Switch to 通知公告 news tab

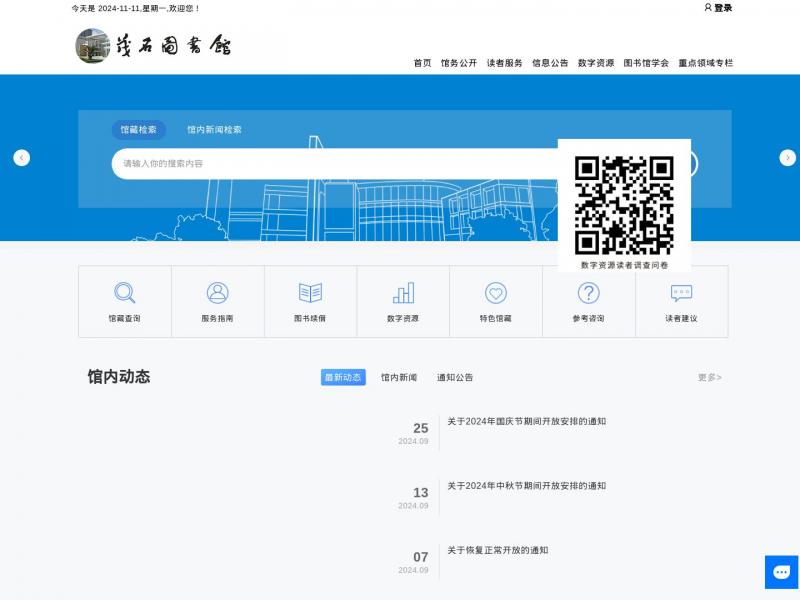pos(455,378)
